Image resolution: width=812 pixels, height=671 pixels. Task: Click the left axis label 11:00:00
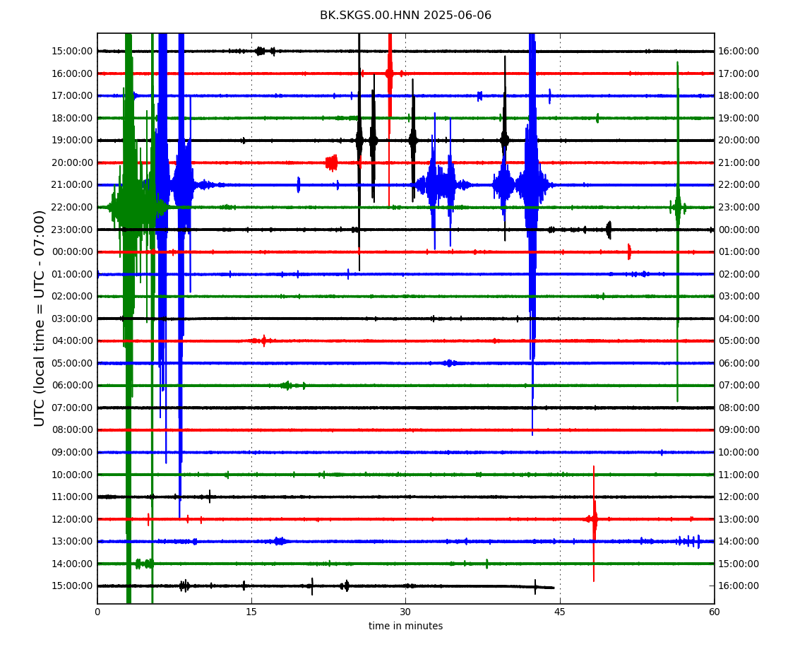coord(72,497)
